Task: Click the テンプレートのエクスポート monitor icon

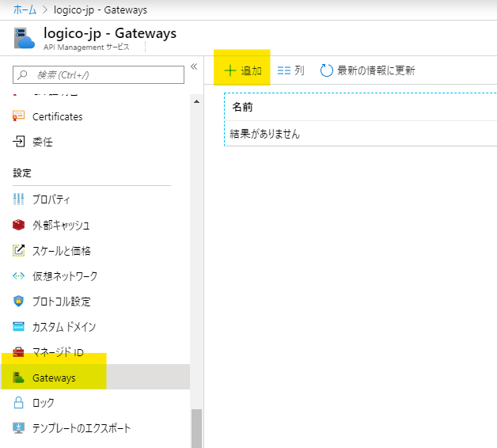Action: 19,428
